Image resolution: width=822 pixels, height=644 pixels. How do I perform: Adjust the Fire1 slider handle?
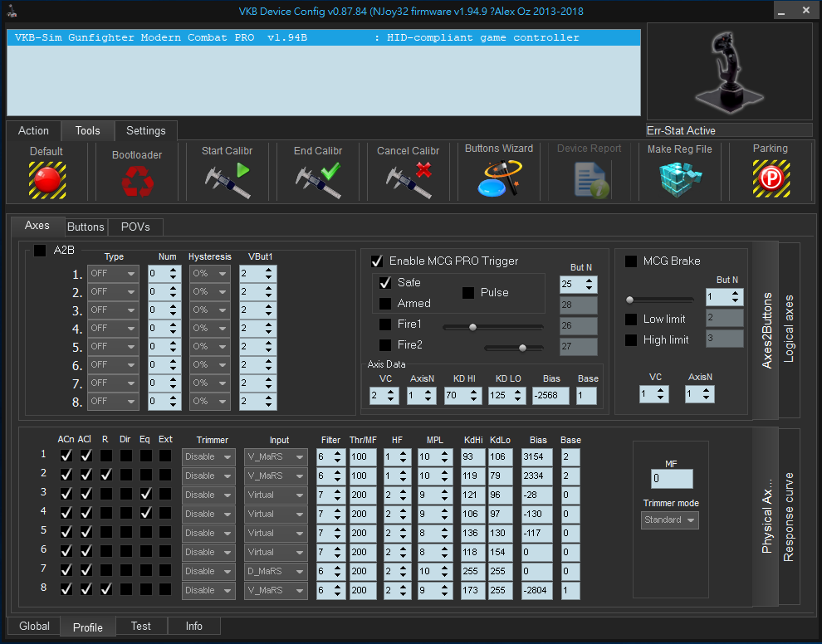[x=472, y=327]
